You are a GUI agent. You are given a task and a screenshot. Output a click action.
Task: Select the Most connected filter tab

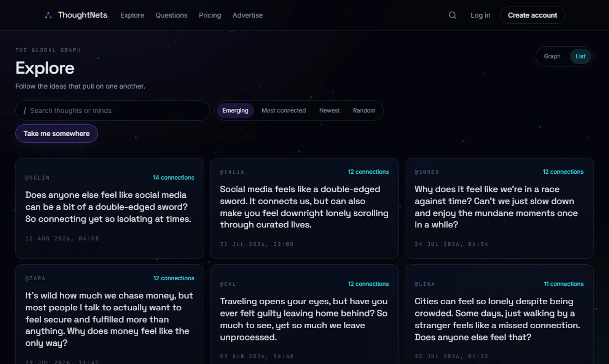tap(284, 111)
